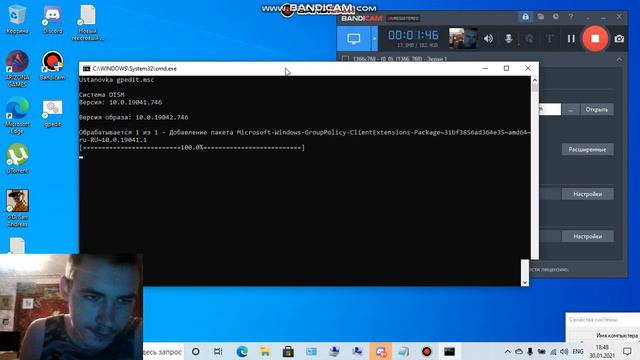Viewport: 640px width, 360px height.
Task: Open Bandicam output folder icon
Action: [540, 17]
